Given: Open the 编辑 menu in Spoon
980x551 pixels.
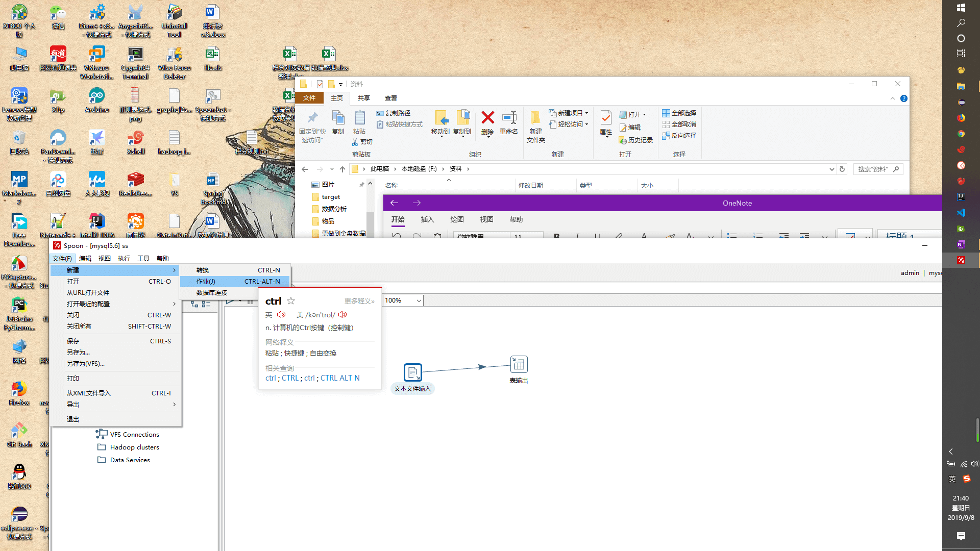Looking at the screenshot, I should point(85,259).
